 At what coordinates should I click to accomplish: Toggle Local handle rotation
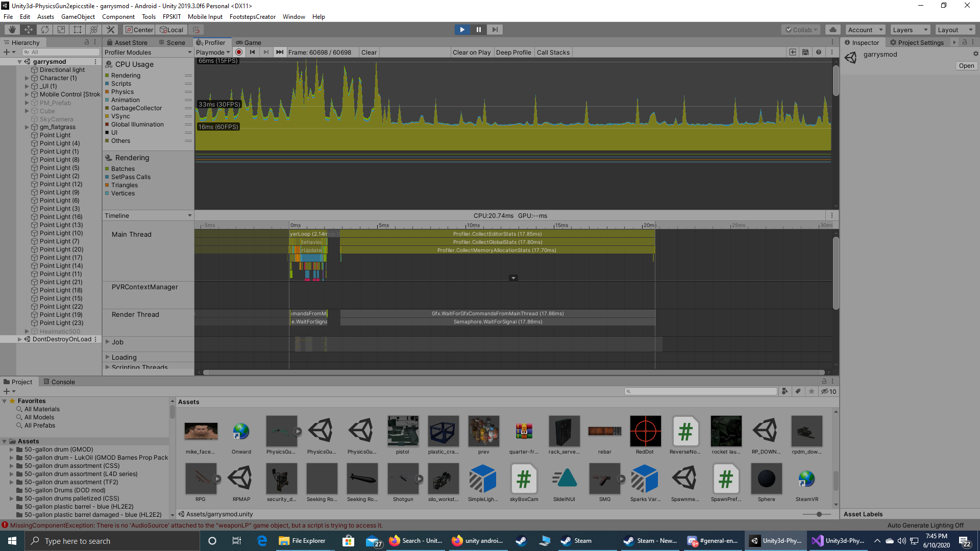171,30
